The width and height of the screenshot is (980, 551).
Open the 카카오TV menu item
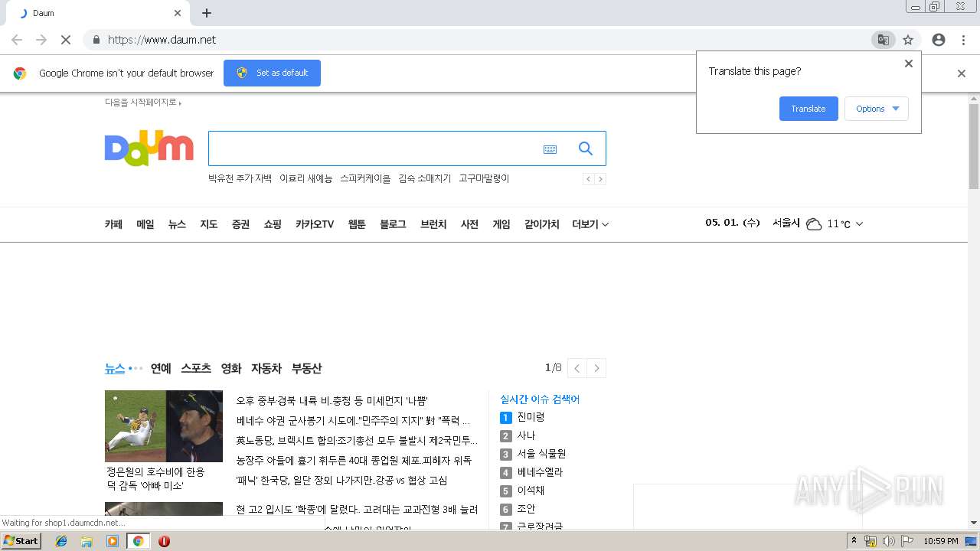coord(315,224)
